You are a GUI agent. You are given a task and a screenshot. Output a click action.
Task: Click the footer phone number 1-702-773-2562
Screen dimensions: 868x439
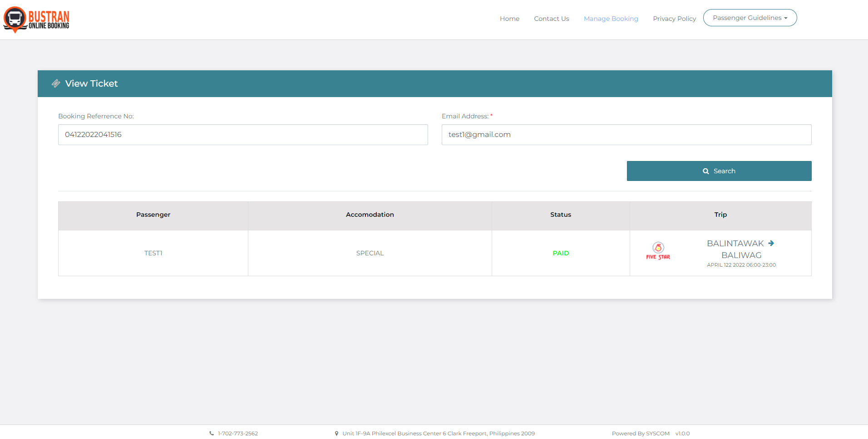(238, 434)
